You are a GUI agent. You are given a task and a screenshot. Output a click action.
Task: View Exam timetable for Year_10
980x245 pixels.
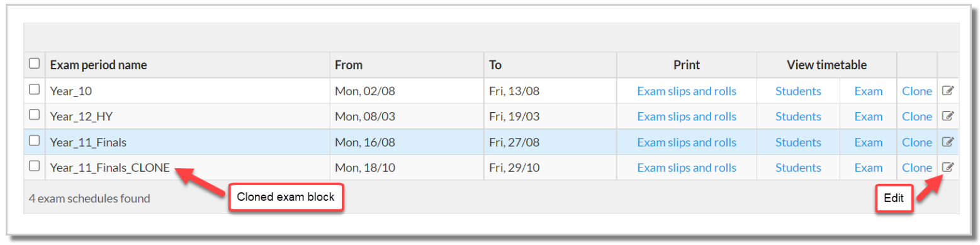pos(868,91)
